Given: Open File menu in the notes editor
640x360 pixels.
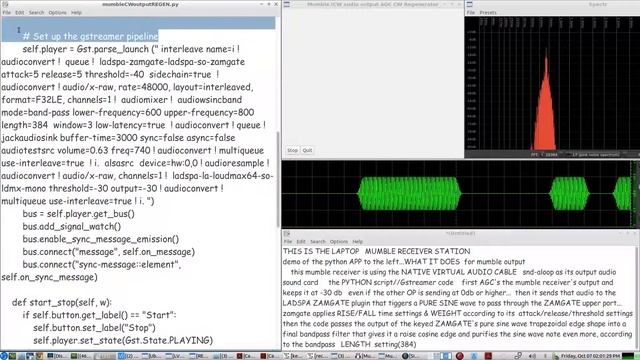Looking at the screenshot, I should click(288, 242).
